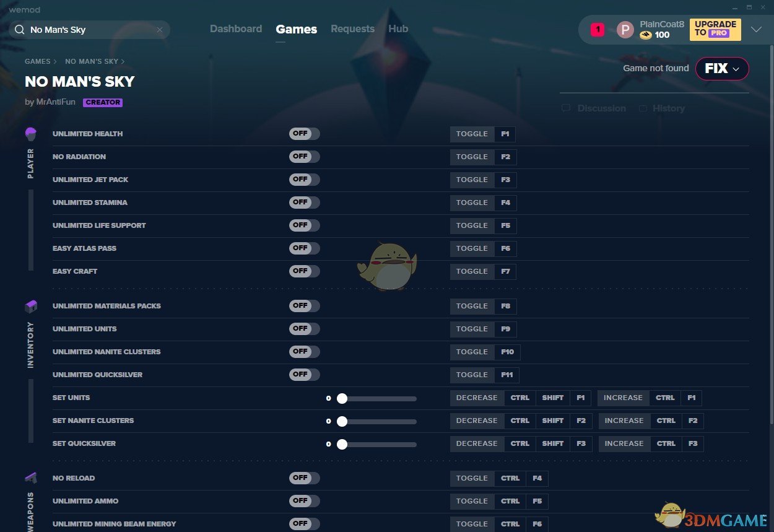Viewport: 774px width, 532px height.
Task: Toggle Unlimited Units switch
Action: (x=305, y=329)
